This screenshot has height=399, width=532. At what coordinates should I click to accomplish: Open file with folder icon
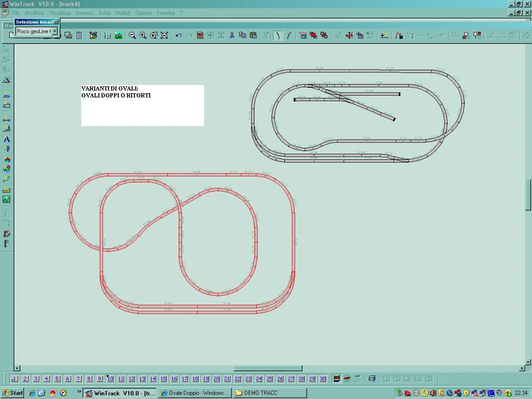pos(93,35)
